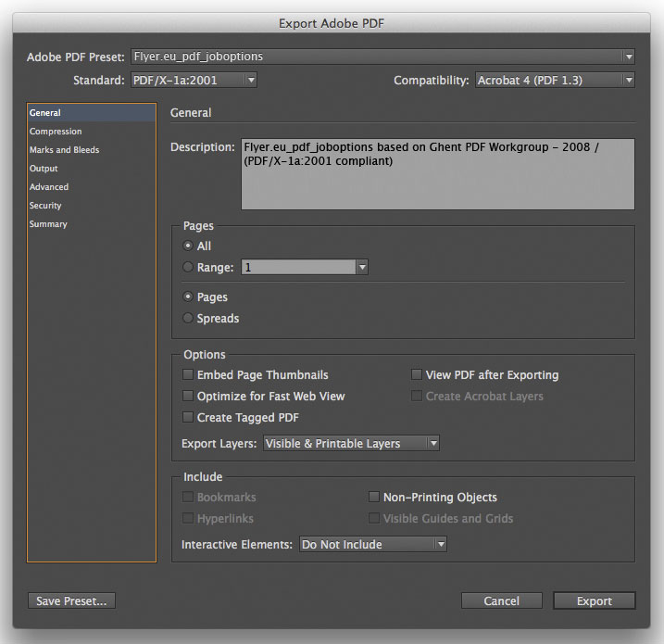The image size is (664, 644).
Task: Click the Export button
Action: coord(595,600)
